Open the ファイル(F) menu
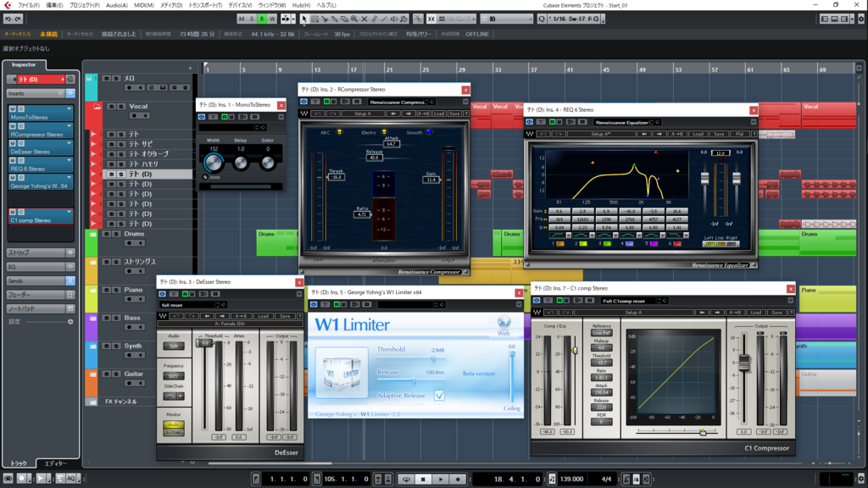868x488 pixels. pos(28,5)
